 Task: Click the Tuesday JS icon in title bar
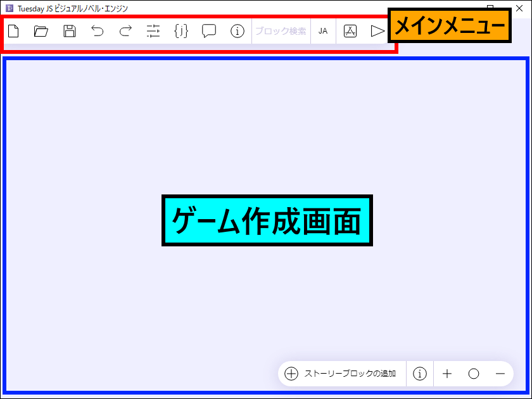9,8
